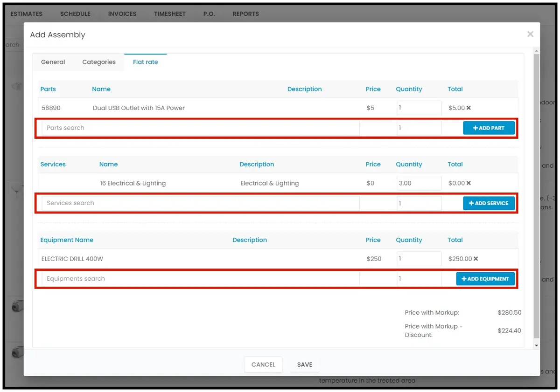Click part number 56890
Image resolution: width=560 pixels, height=392 pixels.
(51, 108)
